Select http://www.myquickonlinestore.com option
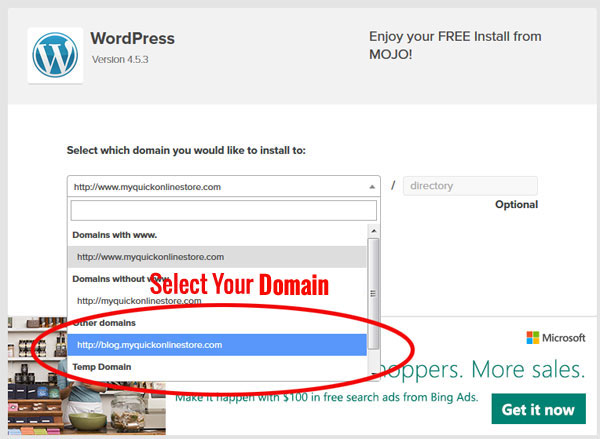Image resolution: width=600 pixels, height=439 pixels. 217,257
